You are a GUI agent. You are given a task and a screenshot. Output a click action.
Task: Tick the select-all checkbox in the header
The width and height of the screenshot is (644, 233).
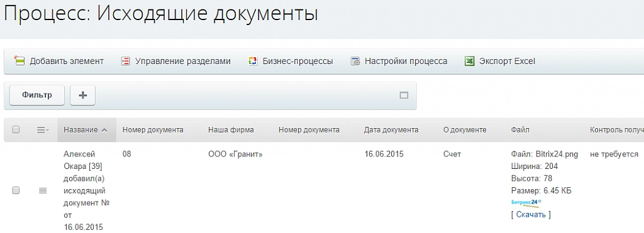click(16, 129)
